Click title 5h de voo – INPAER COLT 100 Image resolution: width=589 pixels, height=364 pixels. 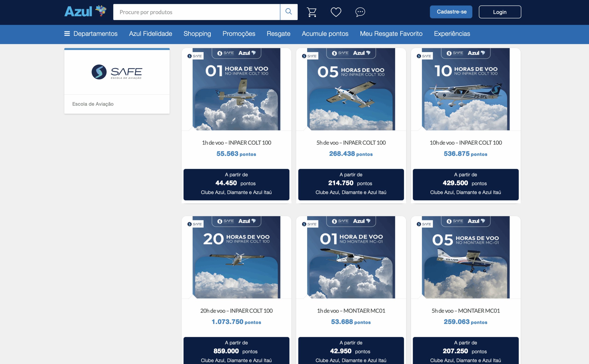[x=351, y=143]
